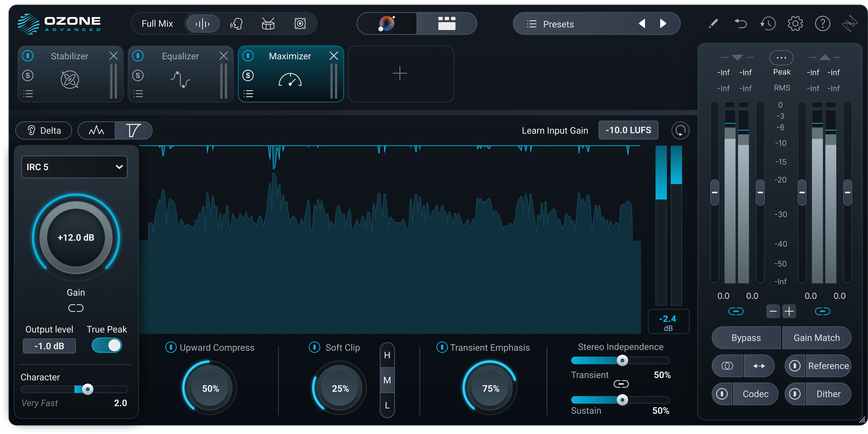This screenshot has width=868, height=434.
Task: Click the Delta ear button
Action: (x=44, y=130)
